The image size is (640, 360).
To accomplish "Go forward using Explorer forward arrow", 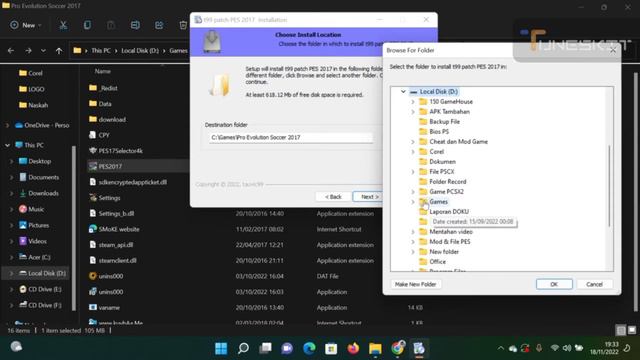I will tap(28, 51).
